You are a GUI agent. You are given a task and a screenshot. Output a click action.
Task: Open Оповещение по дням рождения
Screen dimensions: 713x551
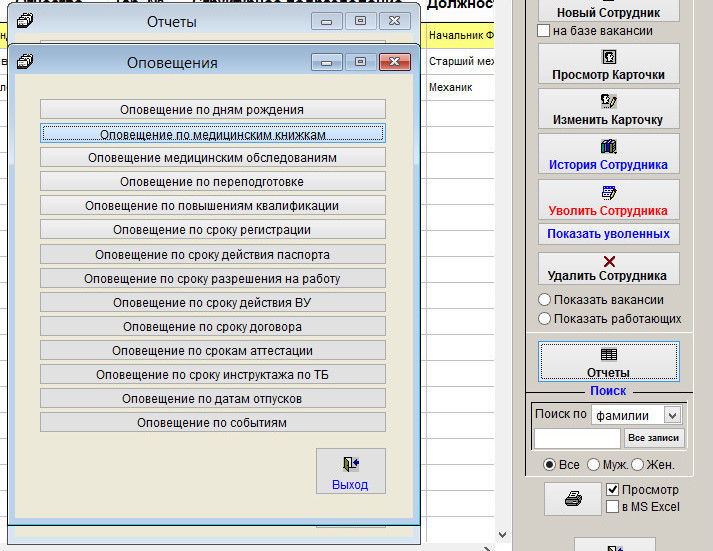[x=212, y=109]
